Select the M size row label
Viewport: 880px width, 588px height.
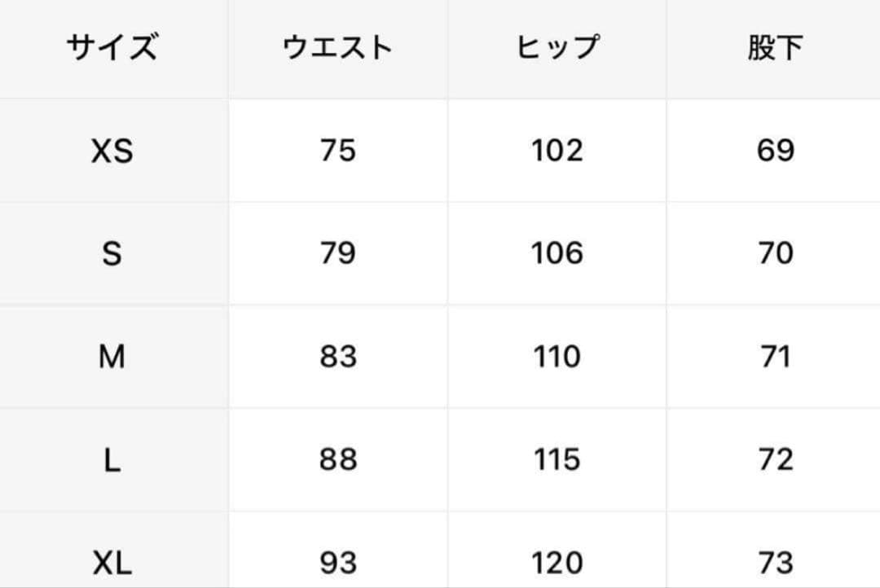click(112, 357)
